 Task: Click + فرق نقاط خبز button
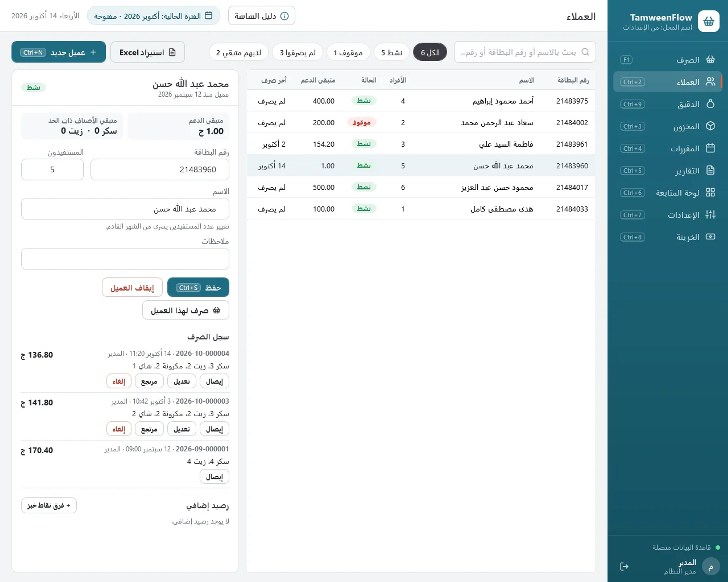tap(49, 505)
